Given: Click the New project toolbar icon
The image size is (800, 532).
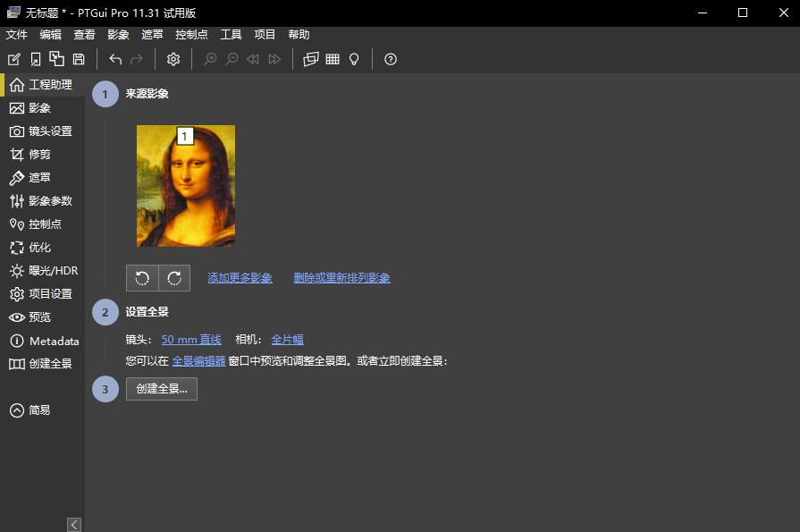Looking at the screenshot, I should pyautogui.click(x=14, y=59).
